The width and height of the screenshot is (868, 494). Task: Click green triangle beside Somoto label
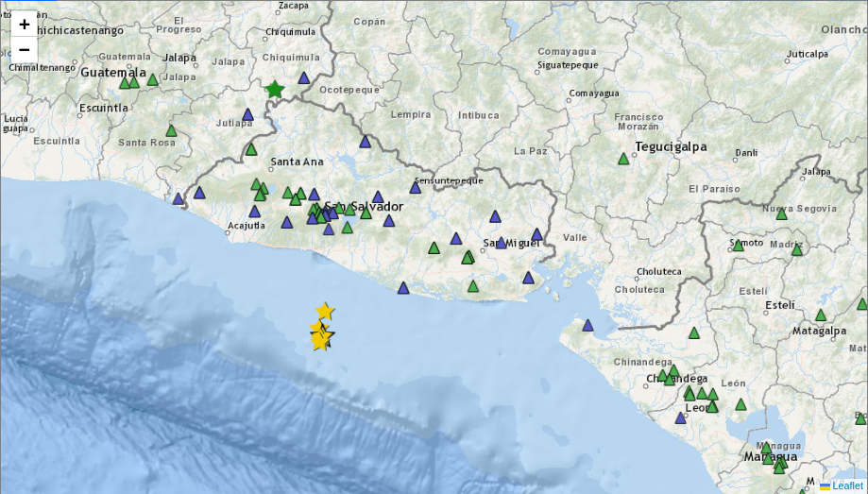point(739,245)
